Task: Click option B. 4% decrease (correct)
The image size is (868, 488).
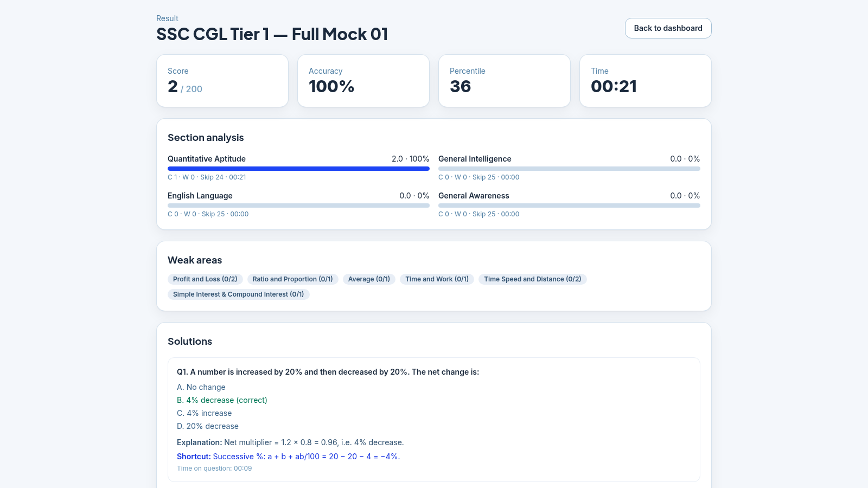Action: point(222,400)
